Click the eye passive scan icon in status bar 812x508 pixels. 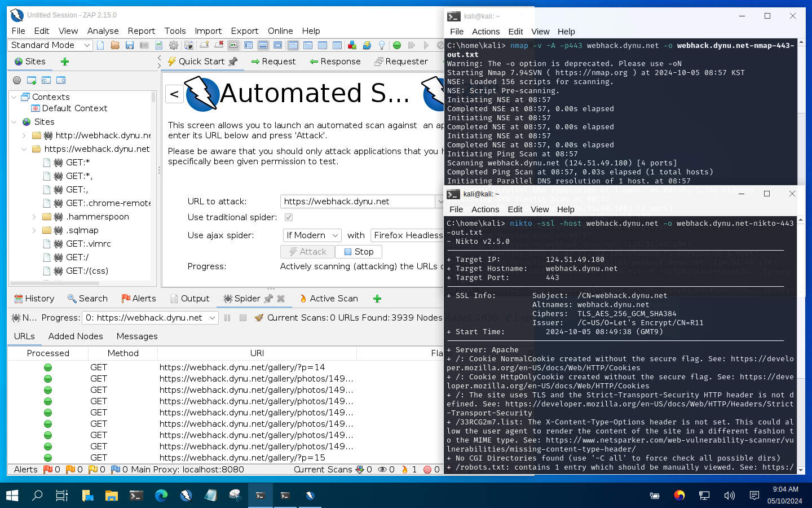(382, 470)
